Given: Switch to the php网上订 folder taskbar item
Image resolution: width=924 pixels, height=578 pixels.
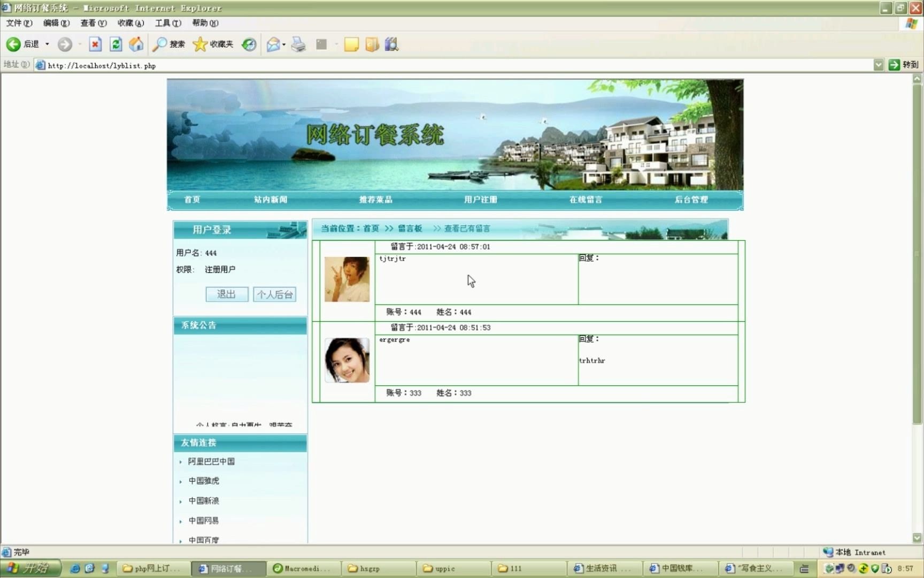Looking at the screenshot, I should [155, 568].
